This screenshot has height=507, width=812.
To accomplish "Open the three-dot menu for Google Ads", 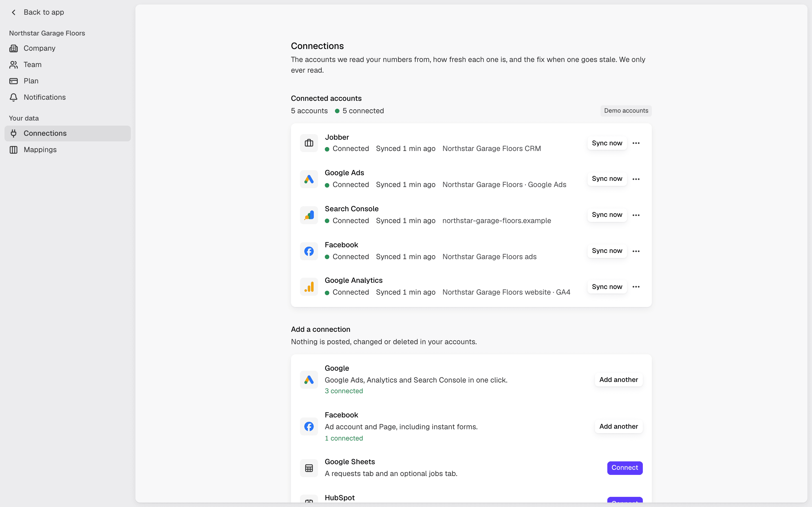I will pyautogui.click(x=636, y=179).
